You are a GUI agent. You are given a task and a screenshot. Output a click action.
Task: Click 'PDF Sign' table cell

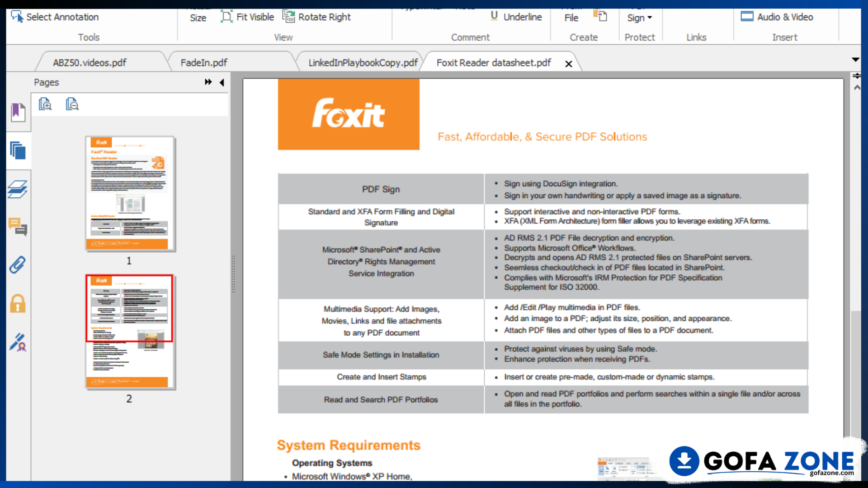point(381,189)
